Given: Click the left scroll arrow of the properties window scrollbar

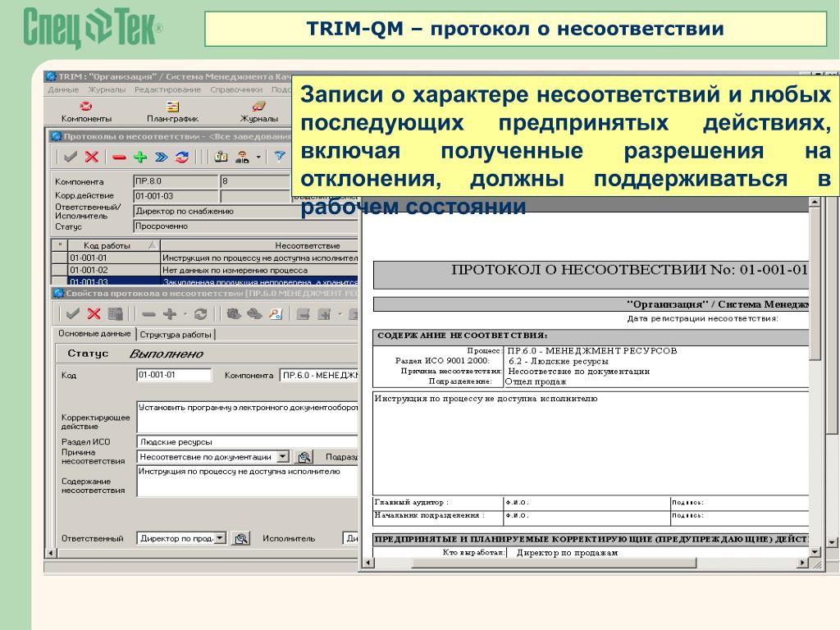Looking at the screenshot, I should pyautogui.click(x=51, y=553).
